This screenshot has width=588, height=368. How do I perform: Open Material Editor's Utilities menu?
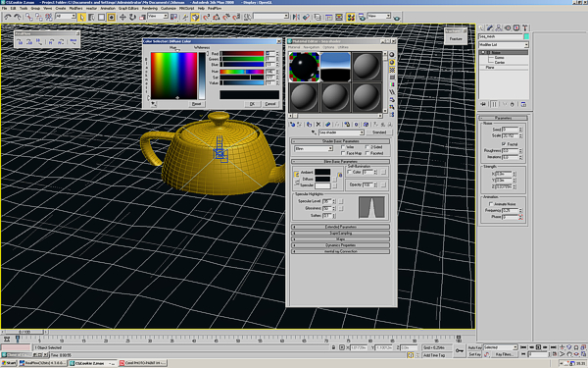click(x=343, y=47)
